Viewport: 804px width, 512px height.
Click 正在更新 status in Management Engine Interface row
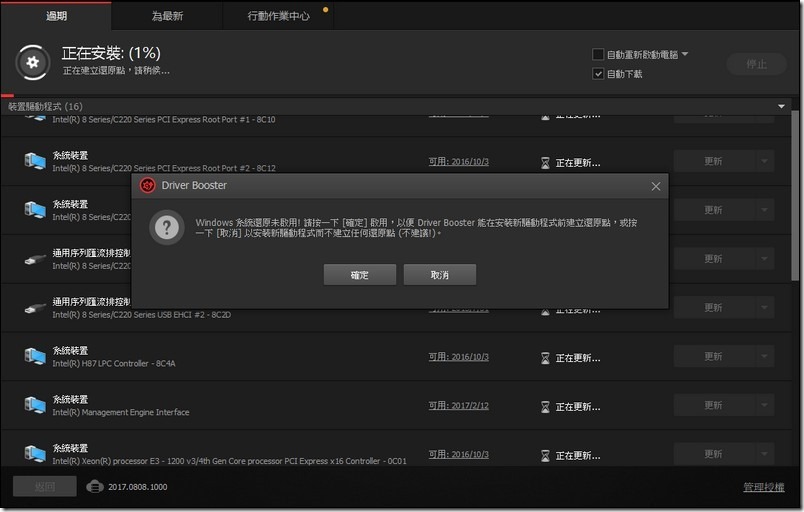tap(578, 407)
